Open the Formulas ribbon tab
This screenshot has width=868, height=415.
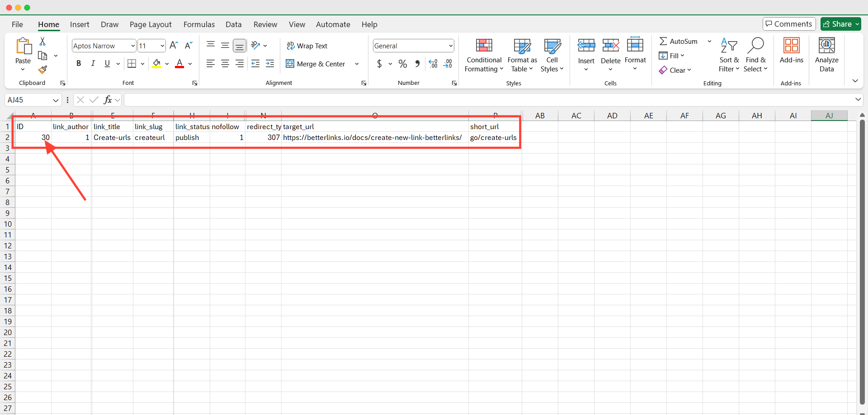coord(199,24)
